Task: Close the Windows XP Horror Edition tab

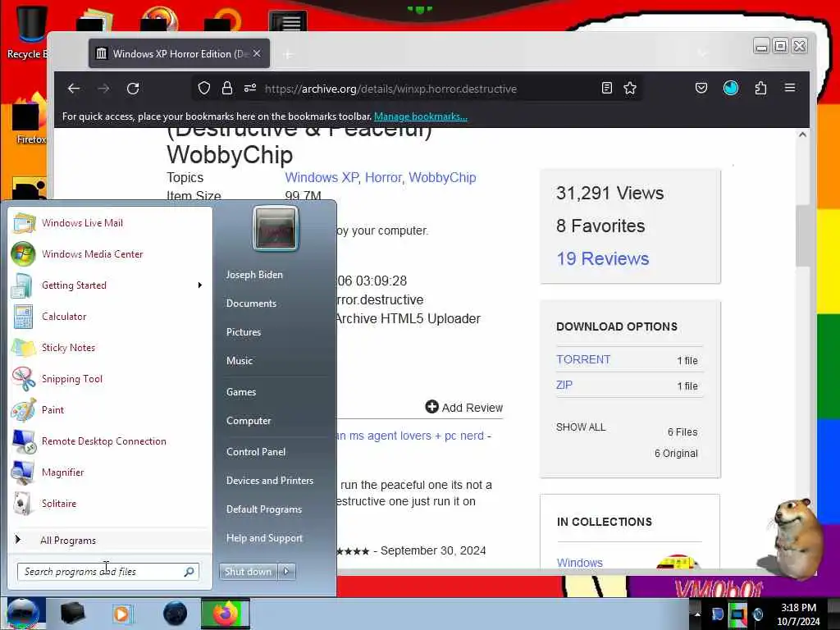Action: [x=257, y=53]
